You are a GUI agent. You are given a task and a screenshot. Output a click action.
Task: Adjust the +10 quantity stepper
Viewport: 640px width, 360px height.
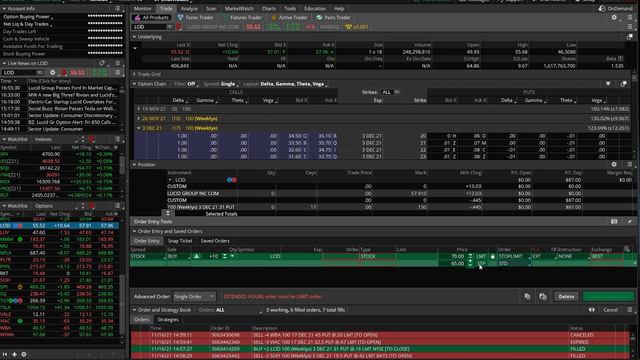pos(224,256)
